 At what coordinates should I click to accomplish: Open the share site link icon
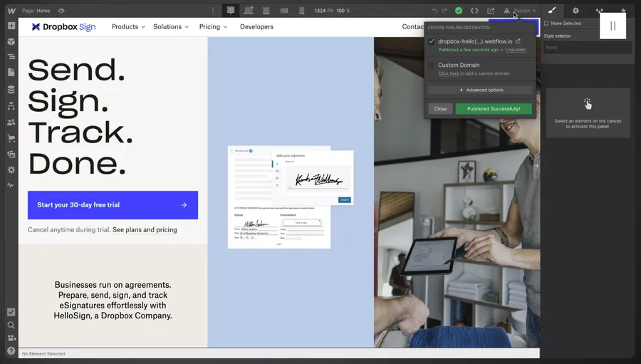pyautogui.click(x=491, y=11)
